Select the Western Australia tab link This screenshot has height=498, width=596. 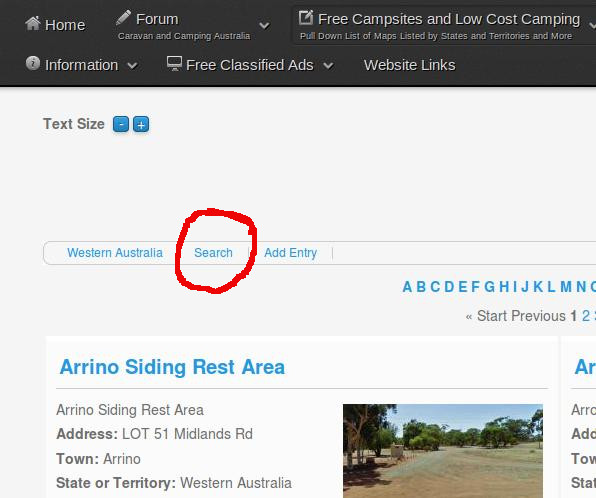(x=115, y=253)
